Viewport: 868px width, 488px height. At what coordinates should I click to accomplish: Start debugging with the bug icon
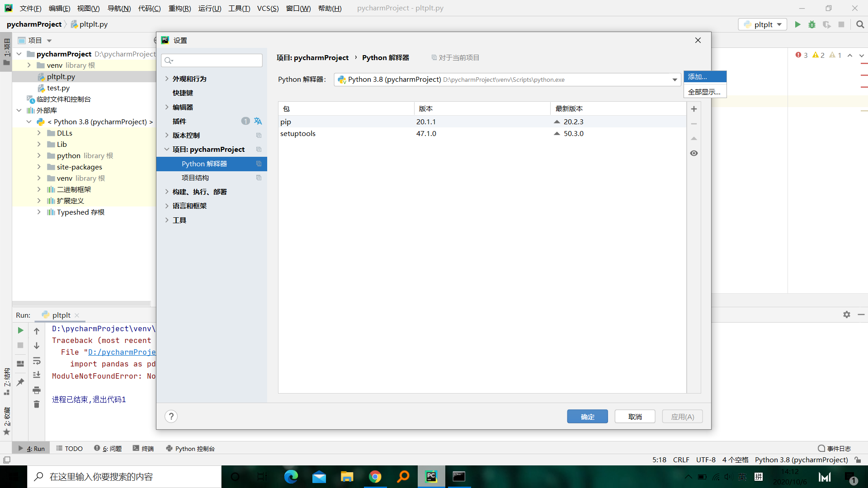click(812, 24)
